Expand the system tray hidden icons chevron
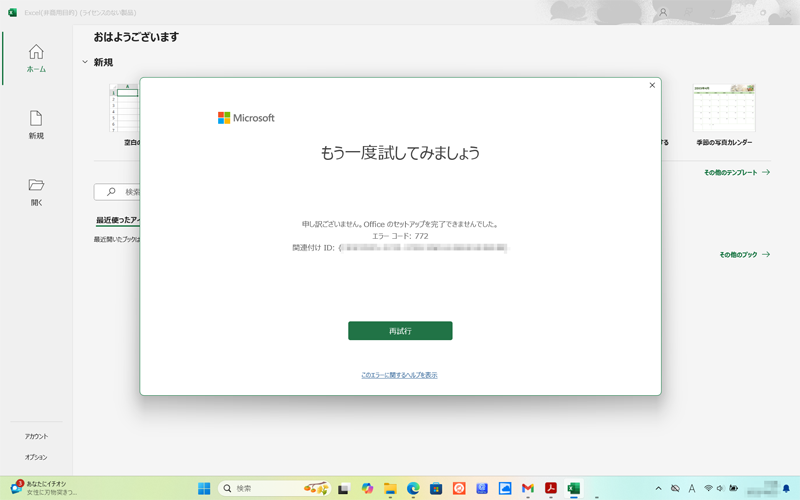This screenshot has height=500, width=800. click(658, 488)
